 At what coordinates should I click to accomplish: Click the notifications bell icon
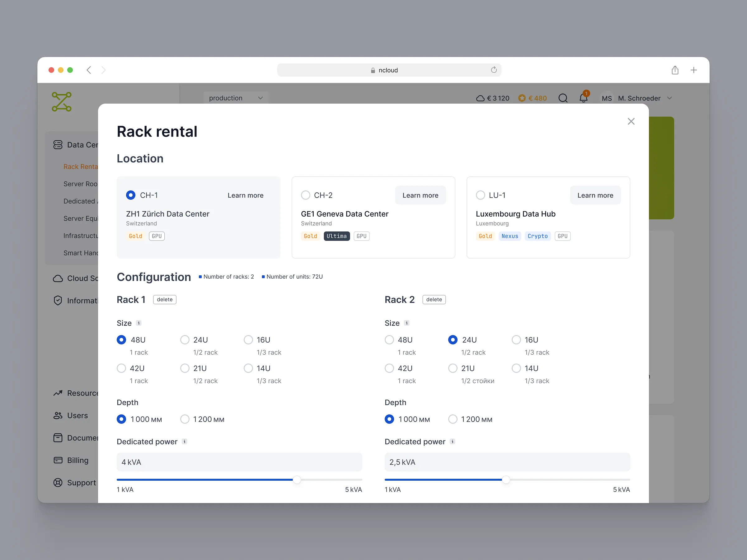point(583,98)
